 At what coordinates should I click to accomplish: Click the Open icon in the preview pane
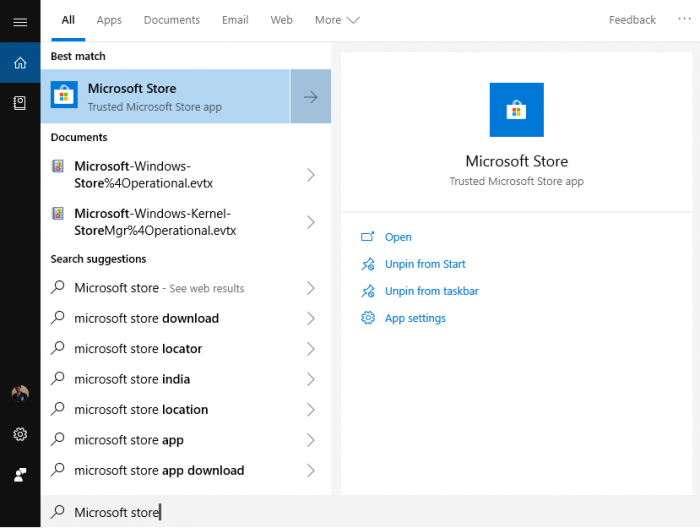[x=367, y=237]
